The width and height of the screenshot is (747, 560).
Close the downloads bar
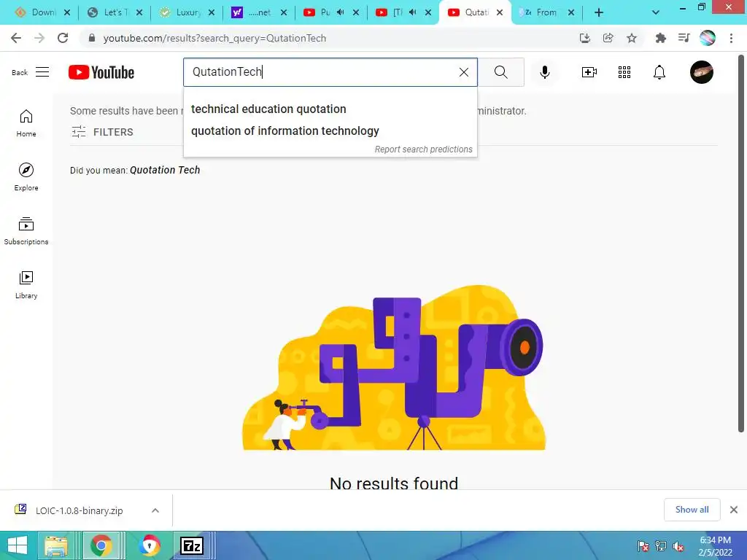click(x=734, y=510)
